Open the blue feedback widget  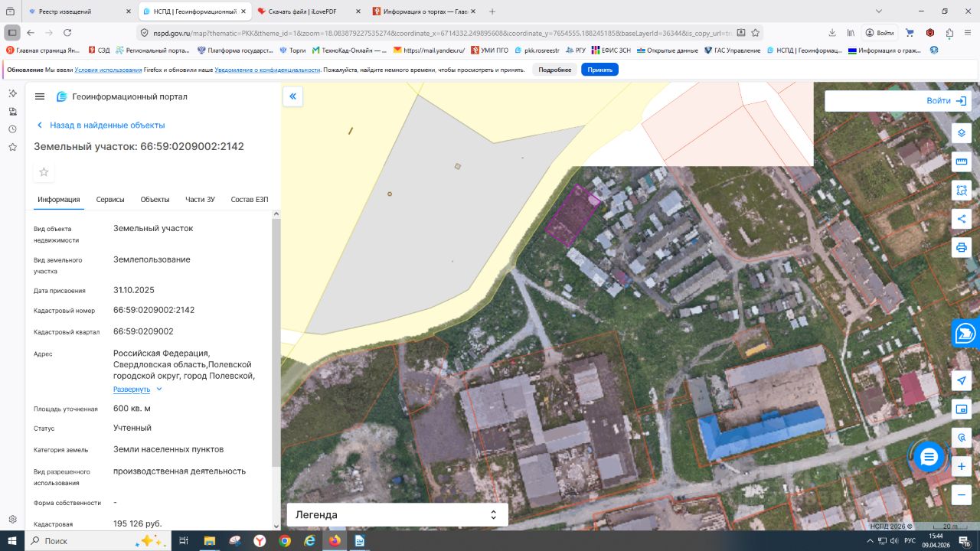(x=966, y=333)
